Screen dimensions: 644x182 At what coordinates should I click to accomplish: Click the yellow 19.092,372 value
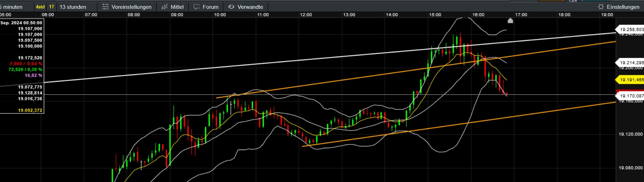click(30, 111)
